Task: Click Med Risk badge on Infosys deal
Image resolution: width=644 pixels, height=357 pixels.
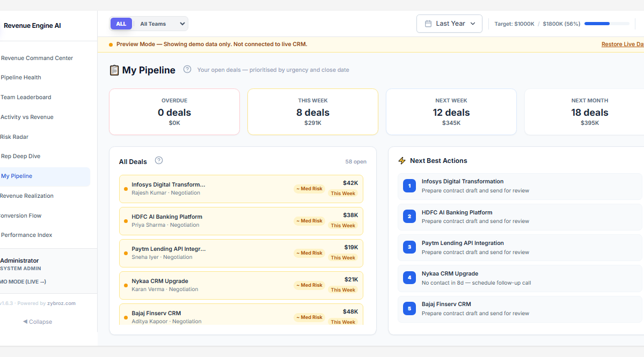Action: [310, 189]
